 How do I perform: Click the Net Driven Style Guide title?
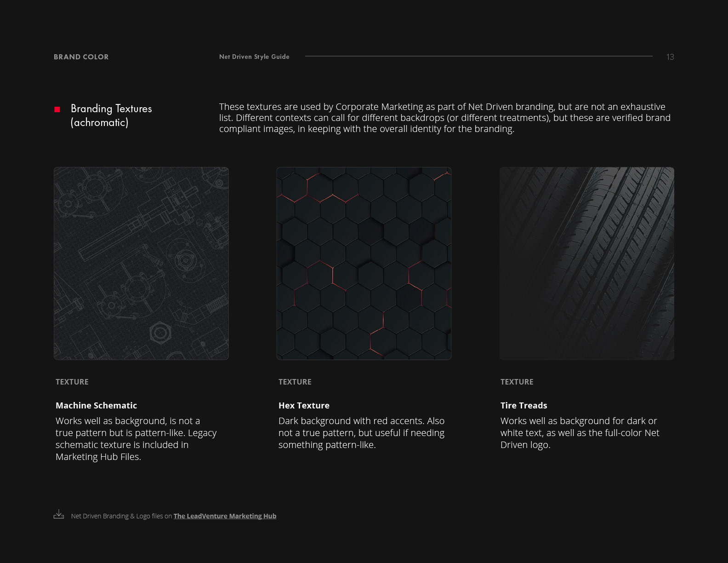pyautogui.click(x=254, y=57)
